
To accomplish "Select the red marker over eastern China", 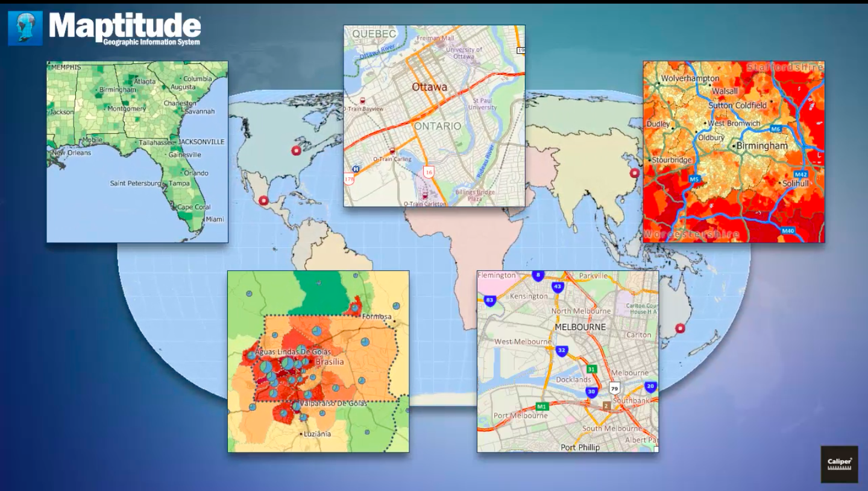I will (634, 173).
